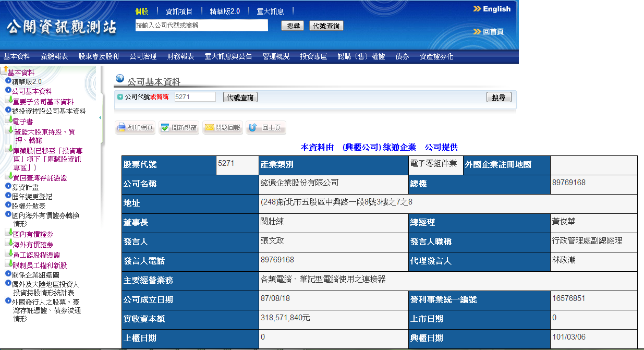Go to home via 回首頁 link
The image size is (644, 350).
[x=489, y=32]
